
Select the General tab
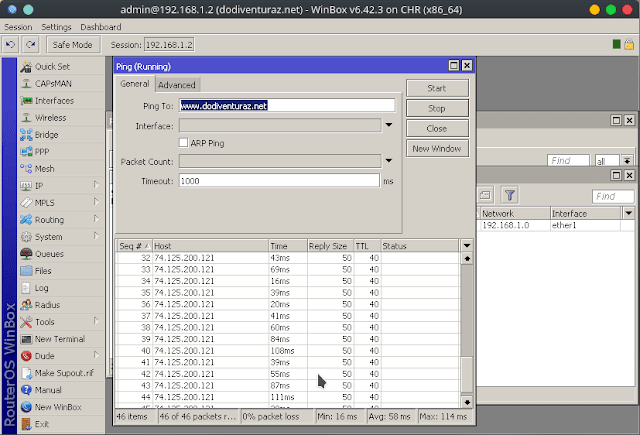pos(135,84)
